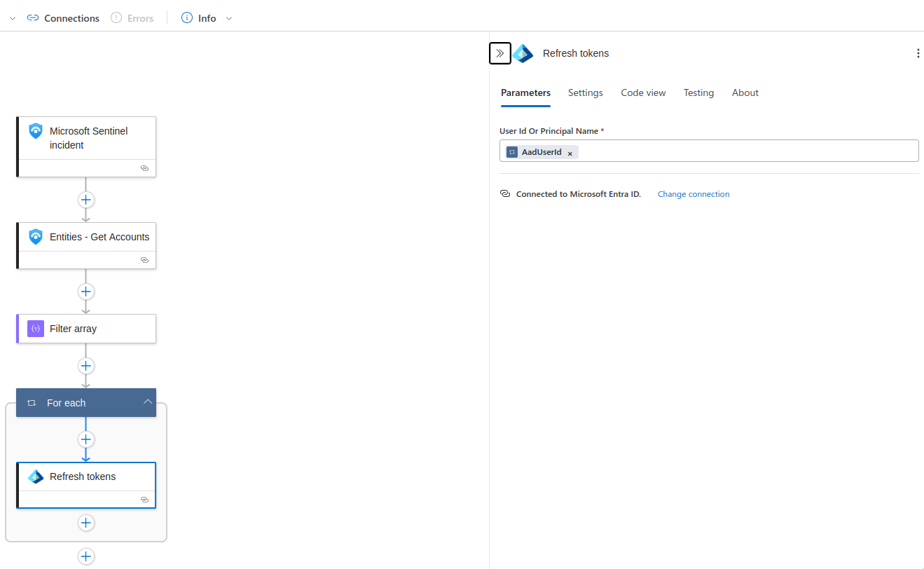
Task: Click the Entra ID icon in panel header
Action: click(x=523, y=53)
